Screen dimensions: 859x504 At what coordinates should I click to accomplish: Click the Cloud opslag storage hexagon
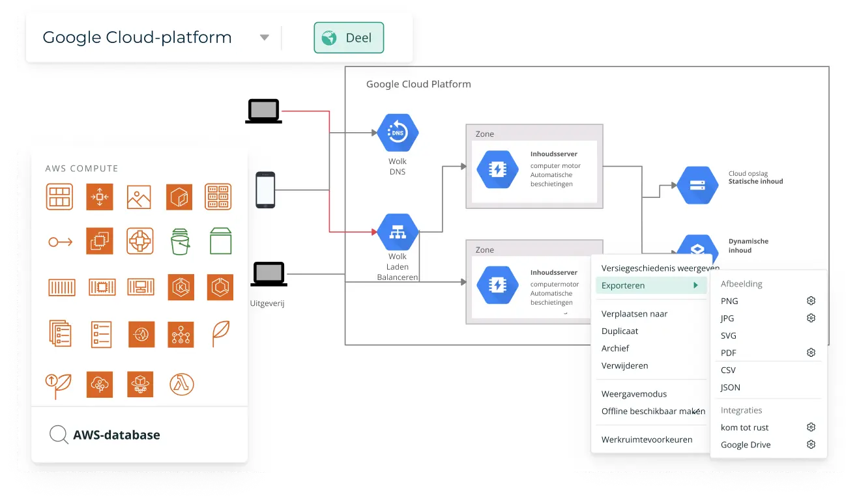point(697,185)
